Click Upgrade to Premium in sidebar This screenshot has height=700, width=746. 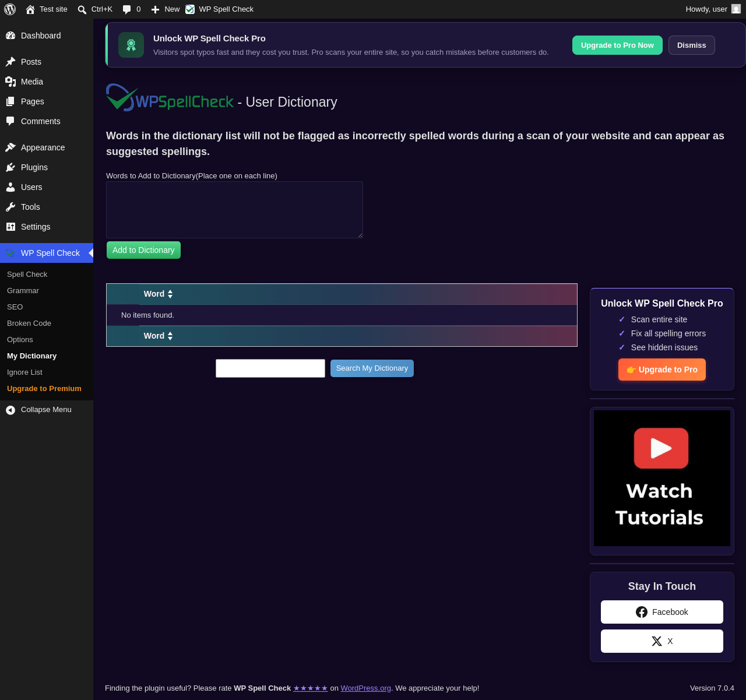coord(44,389)
